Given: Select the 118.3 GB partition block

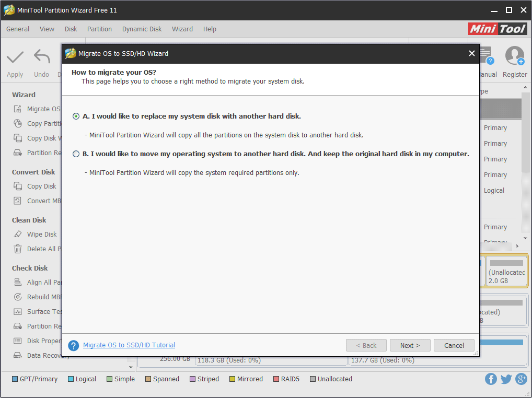Looking at the screenshot, I should click(x=271, y=360).
